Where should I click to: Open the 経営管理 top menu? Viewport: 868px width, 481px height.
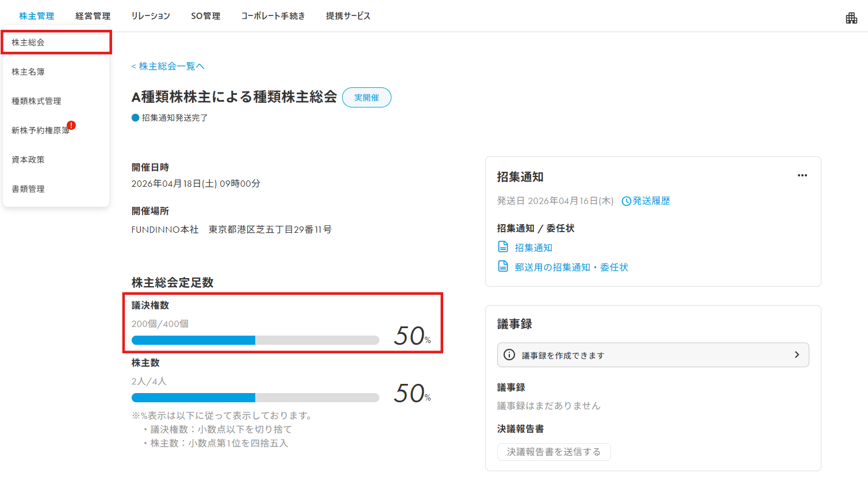coord(93,16)
